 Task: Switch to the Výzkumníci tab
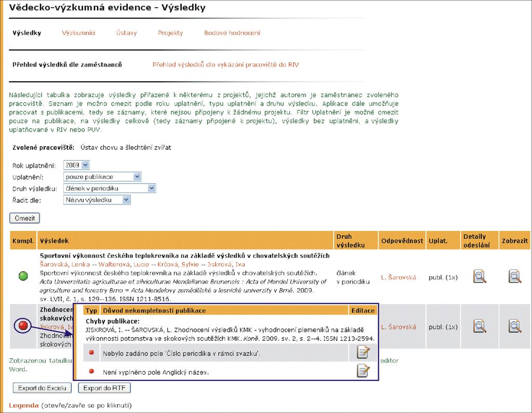click(x=78, y=33)
